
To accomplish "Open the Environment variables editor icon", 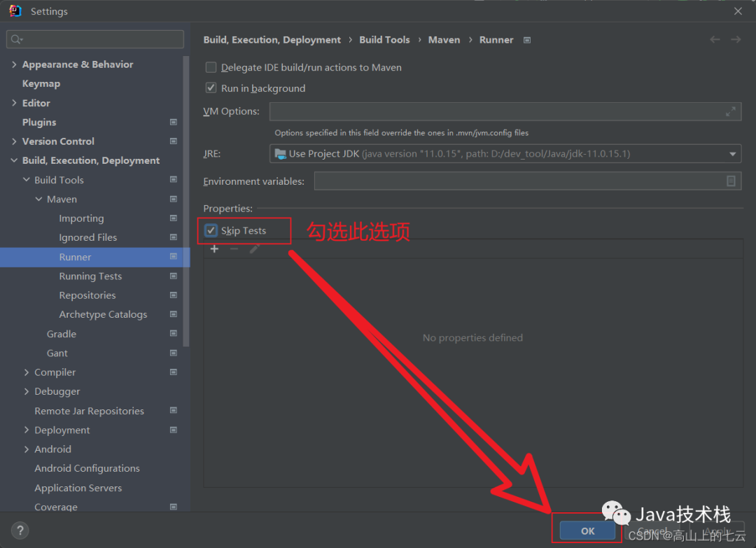I will click(731, 181).
